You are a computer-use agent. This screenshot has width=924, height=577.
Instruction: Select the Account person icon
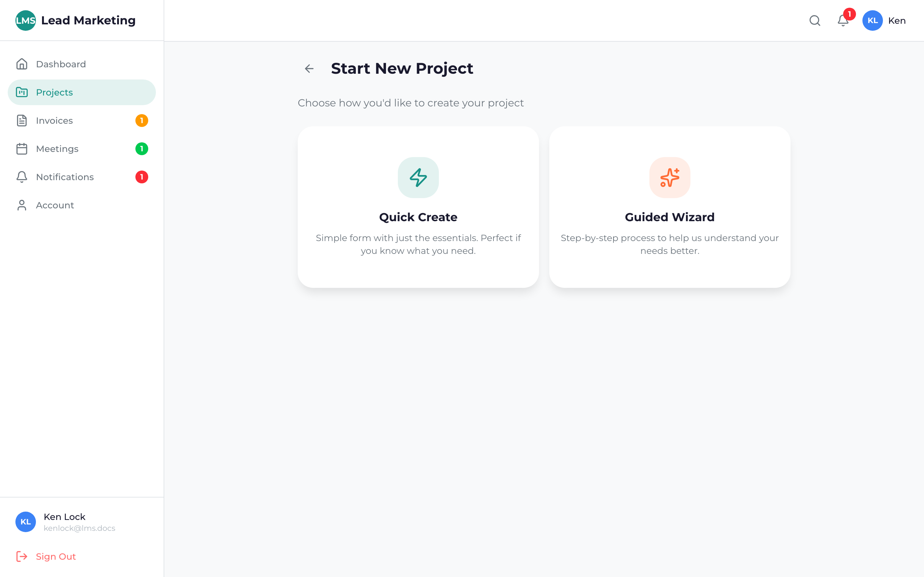coord(22,205)
